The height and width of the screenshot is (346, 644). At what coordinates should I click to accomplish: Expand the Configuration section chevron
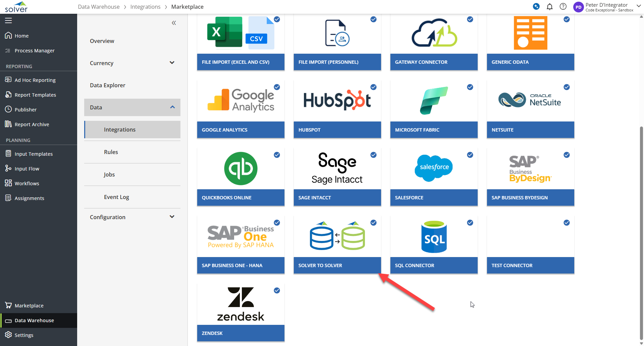click(172, 217)
